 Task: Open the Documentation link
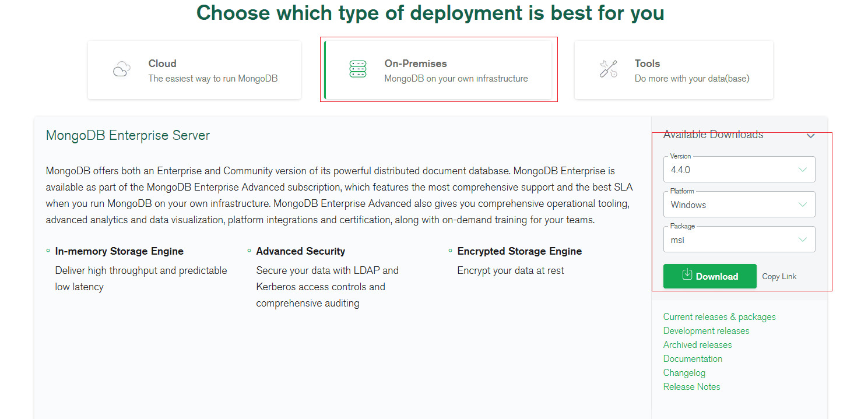[x=693, y=359]
